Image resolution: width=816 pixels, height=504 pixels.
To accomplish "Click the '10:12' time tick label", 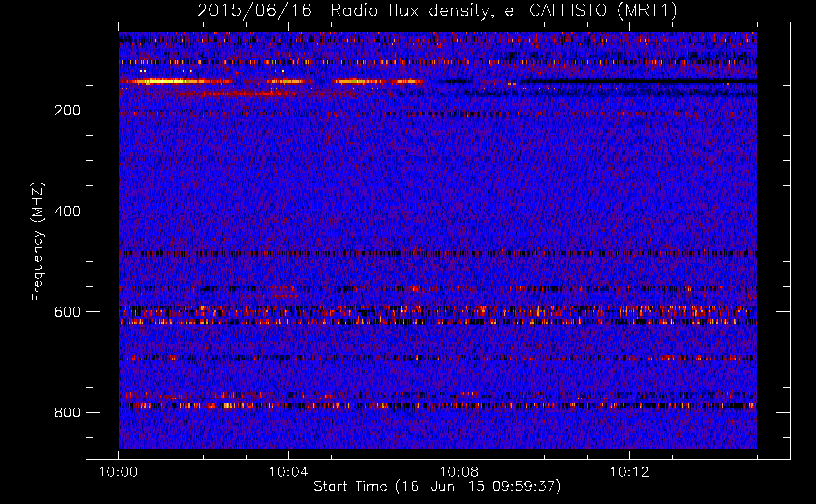I will coord(630,472).
